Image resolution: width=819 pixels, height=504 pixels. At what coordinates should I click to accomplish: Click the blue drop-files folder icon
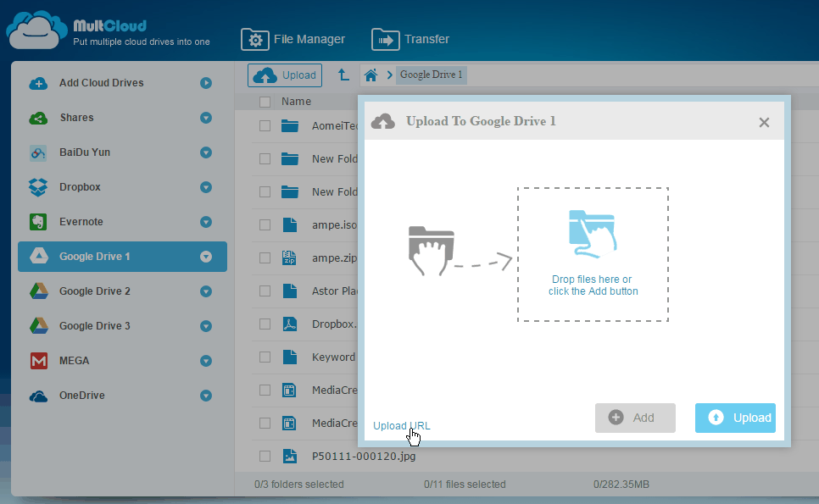[593, 235]
